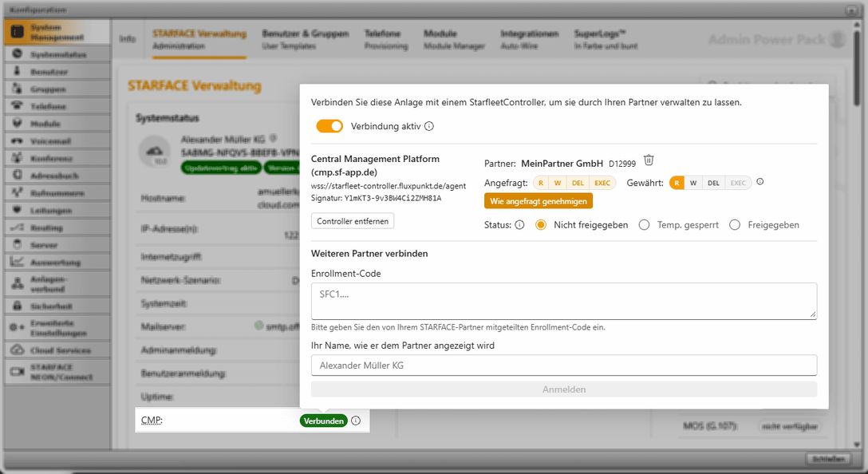Open Adressbuch in the sidebar
The image size is (868, 474).
coord(57,176)
